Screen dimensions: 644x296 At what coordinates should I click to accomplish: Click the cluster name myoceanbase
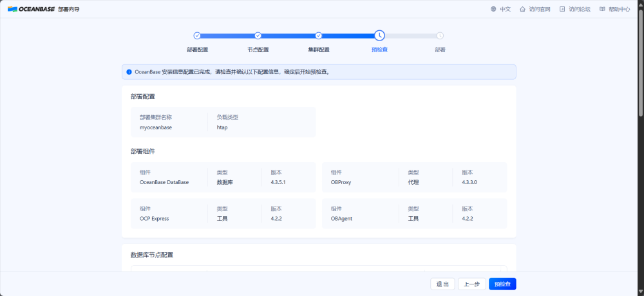click(156, 127)
